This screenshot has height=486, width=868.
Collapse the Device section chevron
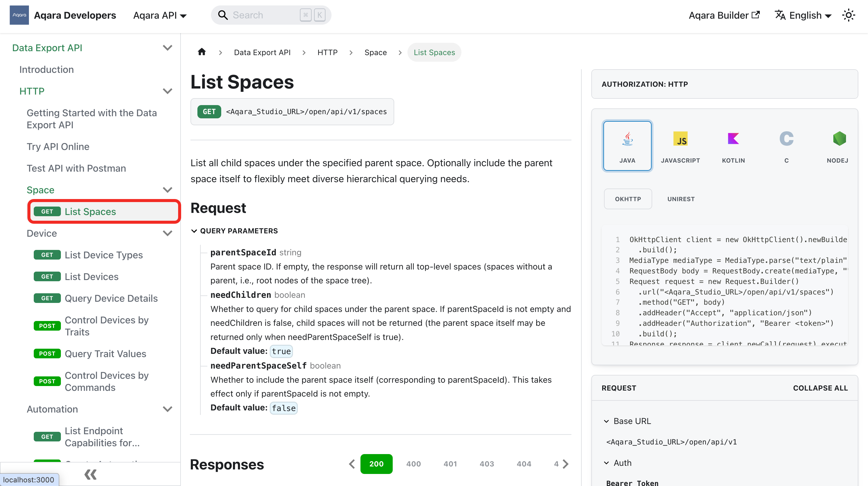168,233
